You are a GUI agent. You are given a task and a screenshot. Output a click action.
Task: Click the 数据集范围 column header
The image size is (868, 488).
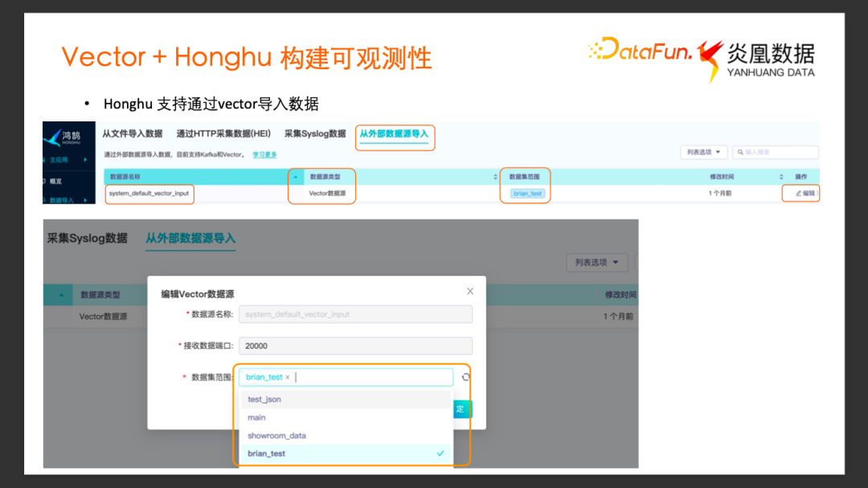524,177
